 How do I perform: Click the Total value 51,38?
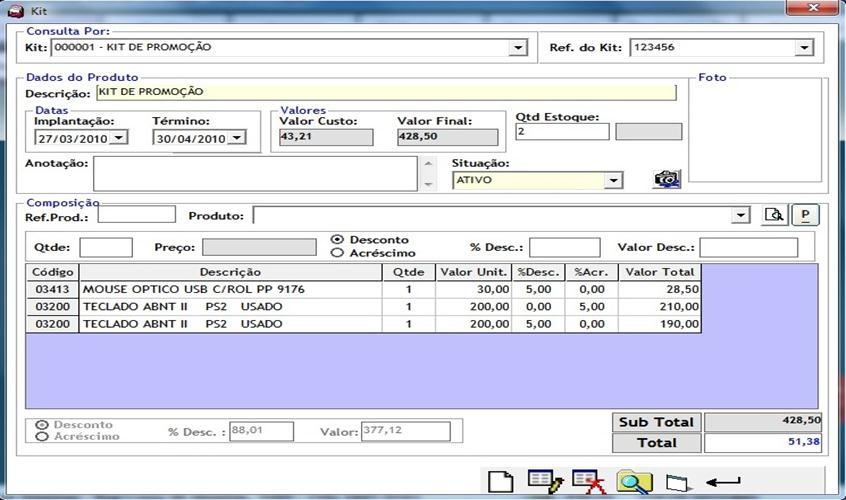coord(763,443)
